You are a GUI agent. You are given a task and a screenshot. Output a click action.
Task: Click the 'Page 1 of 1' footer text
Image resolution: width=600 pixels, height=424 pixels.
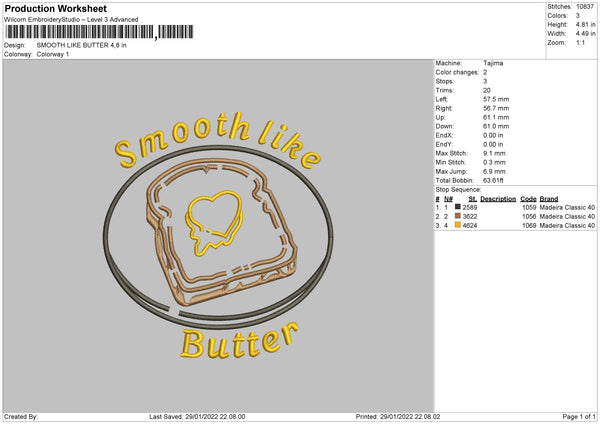[x=579, y=417]
